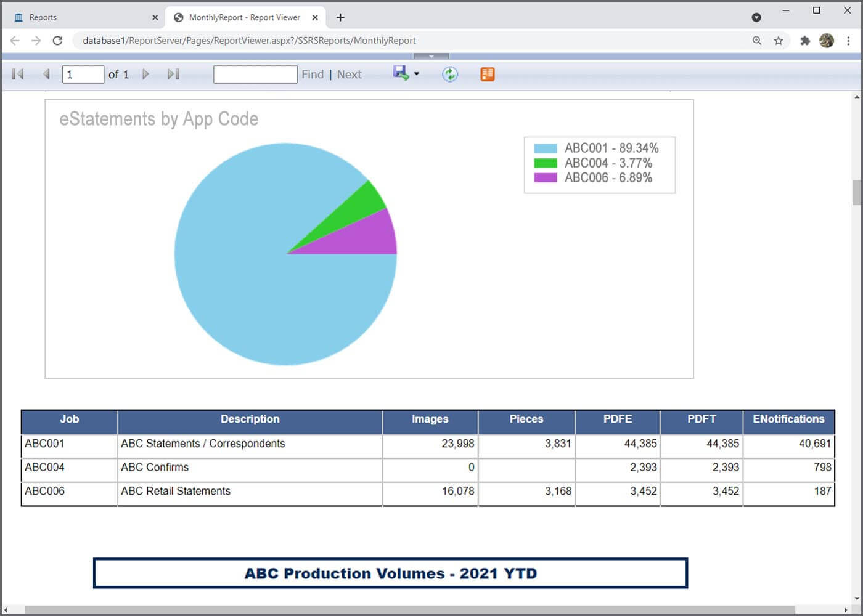Click the export save disk icon
This screenshot has width=863, height=616.
401,73
